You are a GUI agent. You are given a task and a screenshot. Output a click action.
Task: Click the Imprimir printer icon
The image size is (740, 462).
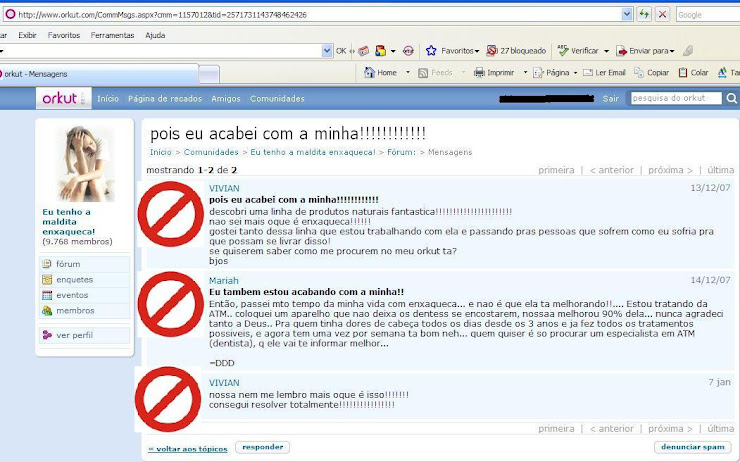click(x=479, y=73)
